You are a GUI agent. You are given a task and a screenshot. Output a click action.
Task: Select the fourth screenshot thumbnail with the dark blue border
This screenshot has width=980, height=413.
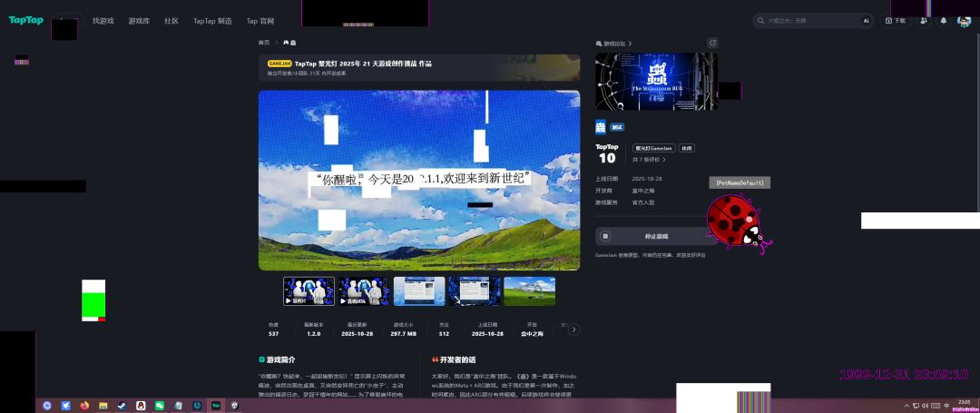tap(475, 291)
